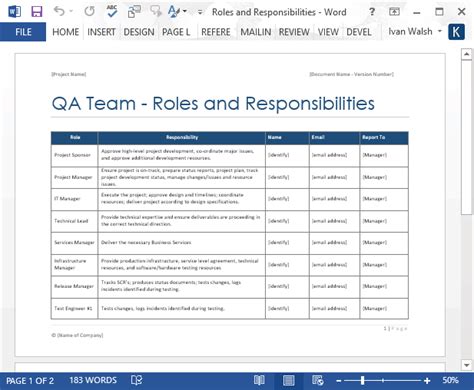Image resolution: width=474 pixels, height=390 pixels.
Task: Click scroll up arrow of vertical scrollbar
Action: point(466,54)
